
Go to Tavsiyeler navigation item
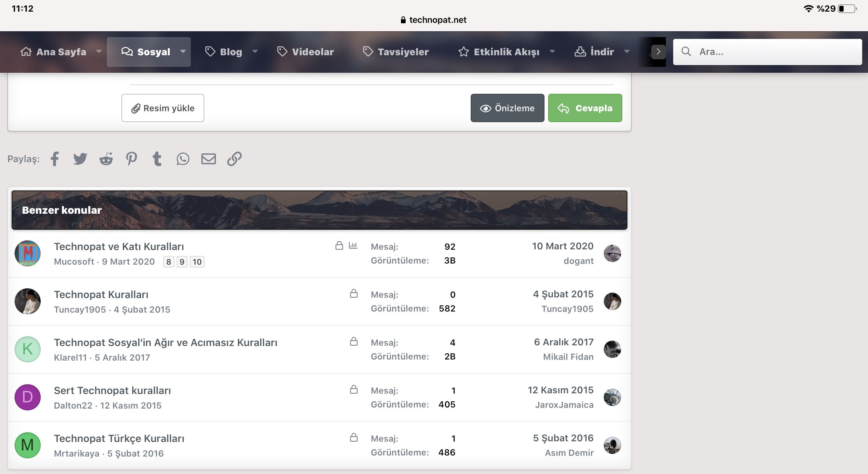(396, 52)
